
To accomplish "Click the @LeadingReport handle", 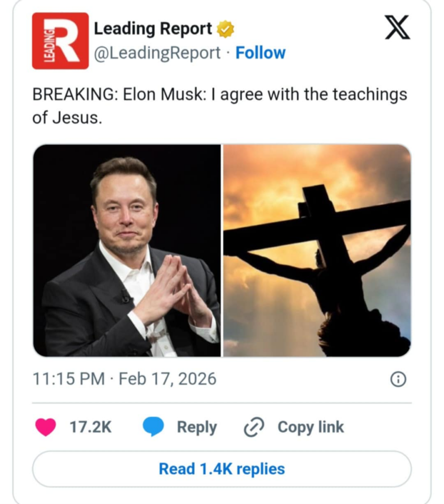I will (x=157, y=53).
